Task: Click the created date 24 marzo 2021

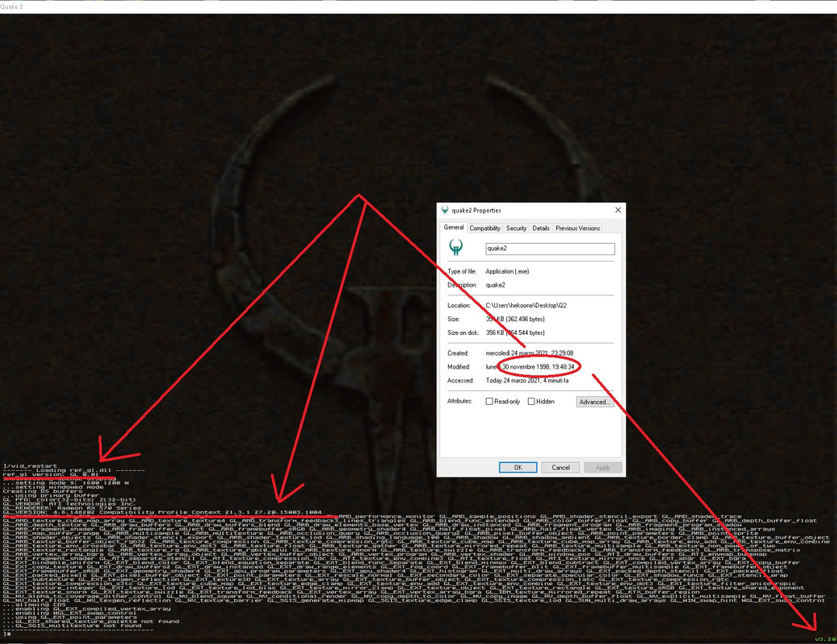Action: coord(529,353)
